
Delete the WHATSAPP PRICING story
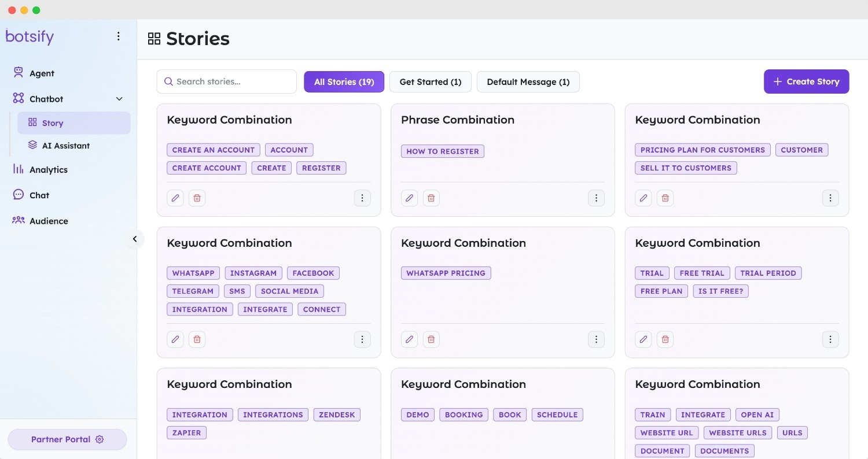point(431,339)
